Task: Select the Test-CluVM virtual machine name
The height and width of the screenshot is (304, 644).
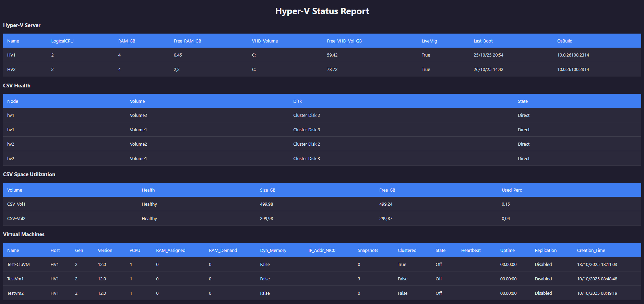Action: [x=19, y=265]
